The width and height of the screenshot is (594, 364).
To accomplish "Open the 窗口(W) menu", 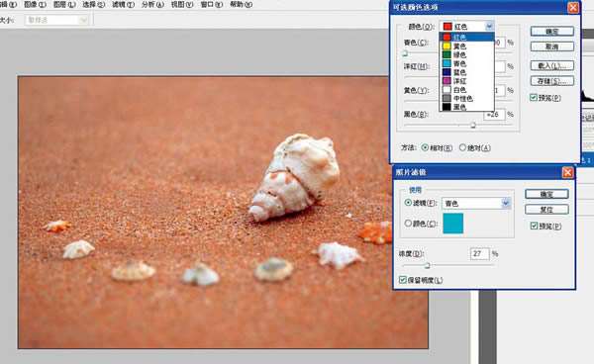I will (212, 5).
